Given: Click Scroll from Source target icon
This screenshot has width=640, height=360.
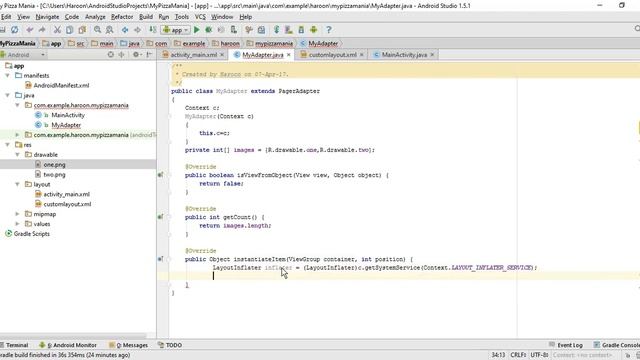Looking at the screenshot, I should pyautogui.click(x=111, y=54).
